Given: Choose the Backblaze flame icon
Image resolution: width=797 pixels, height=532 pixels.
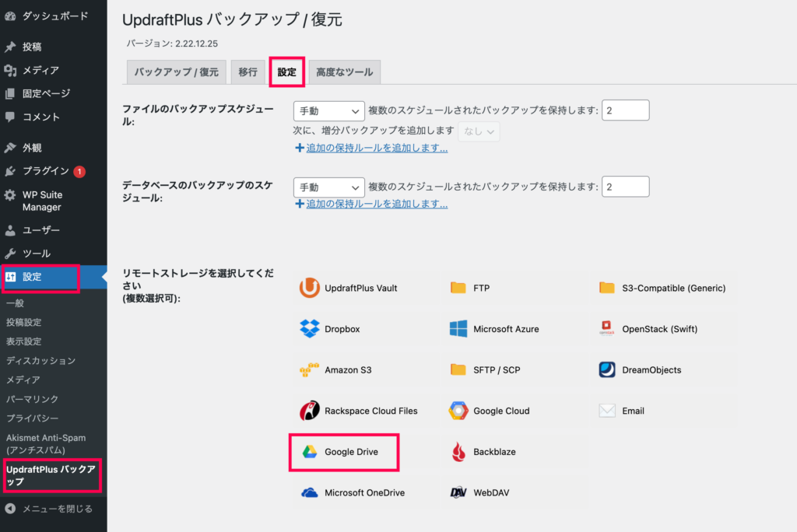Looking at the screenshot, I should tap(458, 452).
